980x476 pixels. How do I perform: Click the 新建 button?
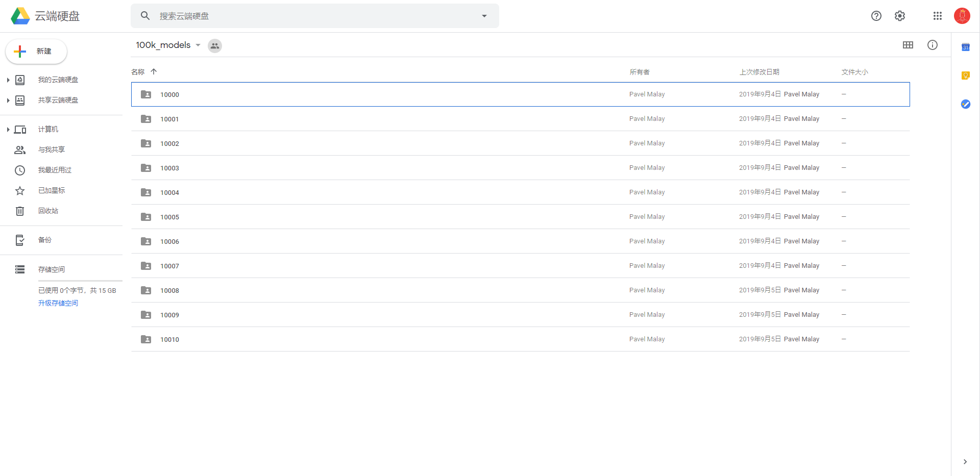pos(36,51)
